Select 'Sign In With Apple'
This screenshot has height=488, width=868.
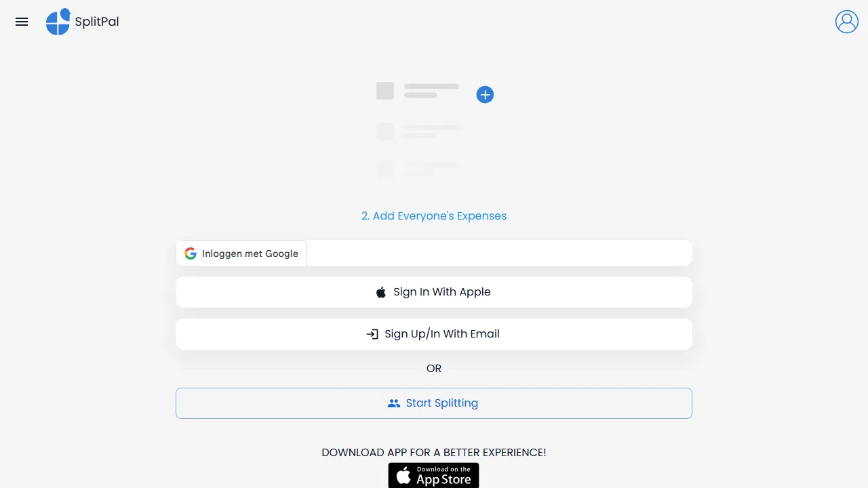tap(433, 291)
